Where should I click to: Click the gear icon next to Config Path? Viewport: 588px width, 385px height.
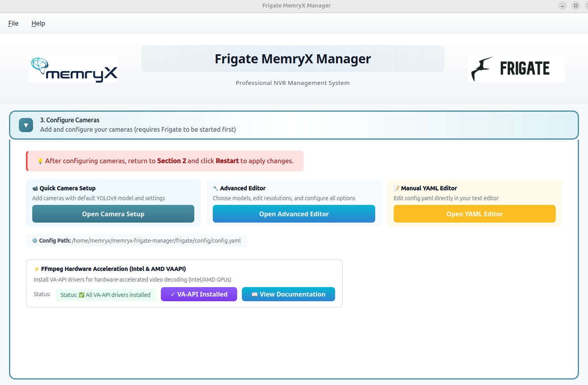tap(35, 241)
